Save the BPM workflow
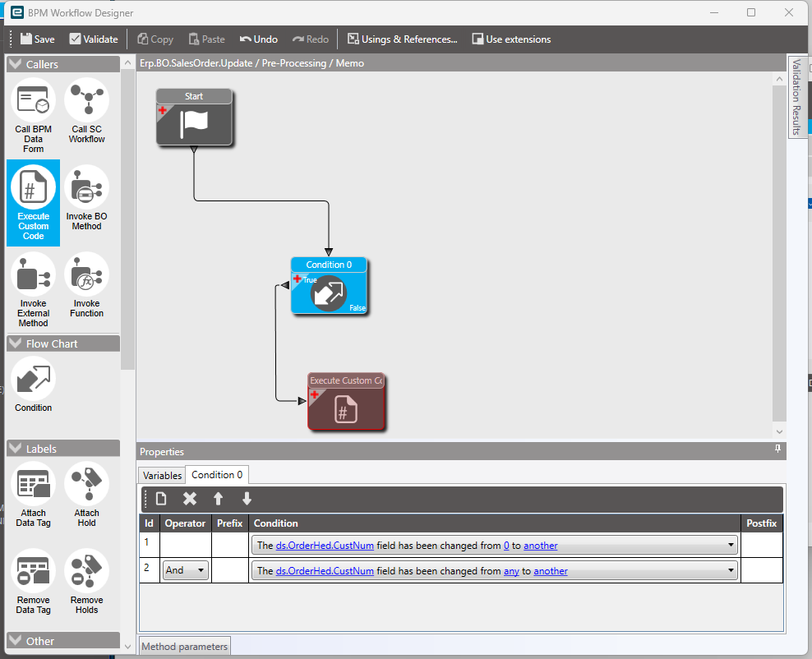Image resolution: width=812 pixels, height=659 pixels. (x=36, y=39)
